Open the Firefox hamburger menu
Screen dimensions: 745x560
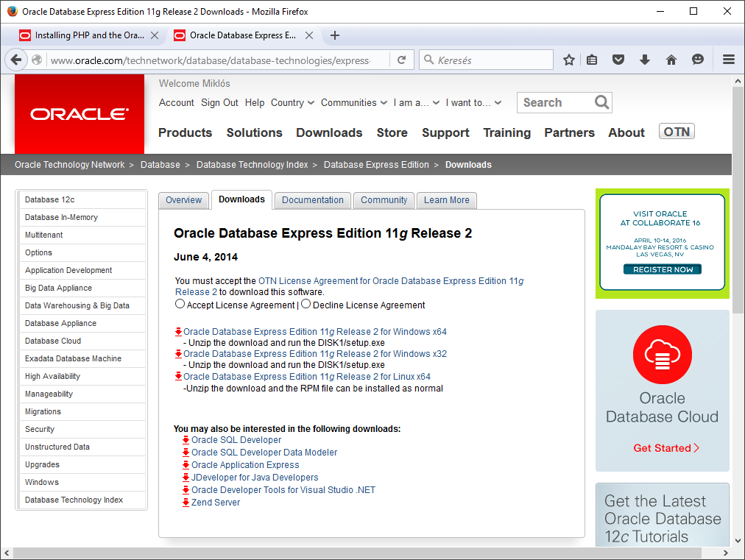[728, 60]
